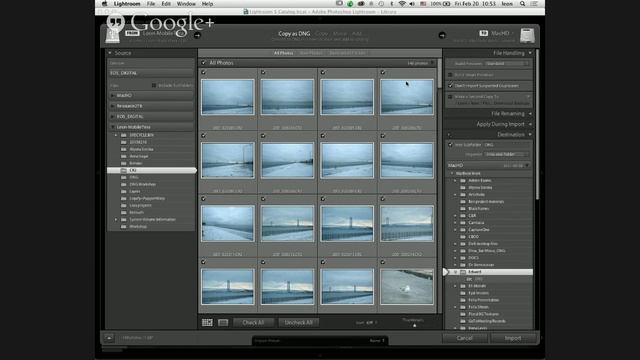
Task: Click the MacHD volume header in Destination
Action: click(x=489, y=165)
